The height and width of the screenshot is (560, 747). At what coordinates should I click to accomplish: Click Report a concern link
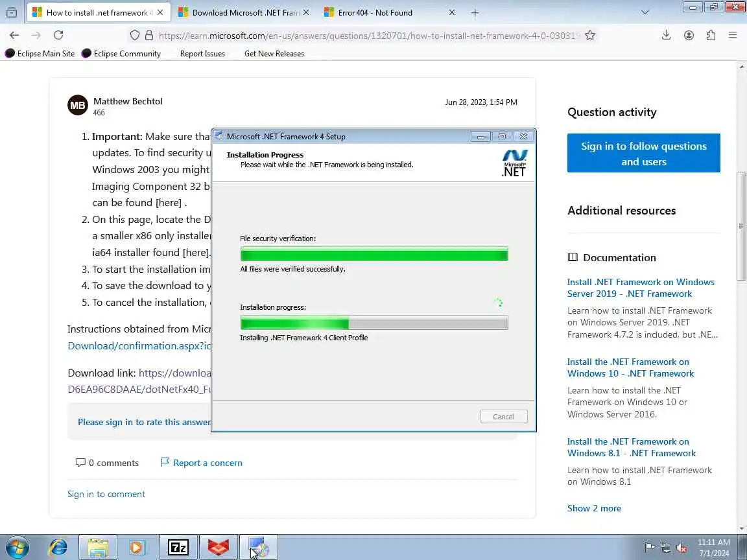(202, 463)
